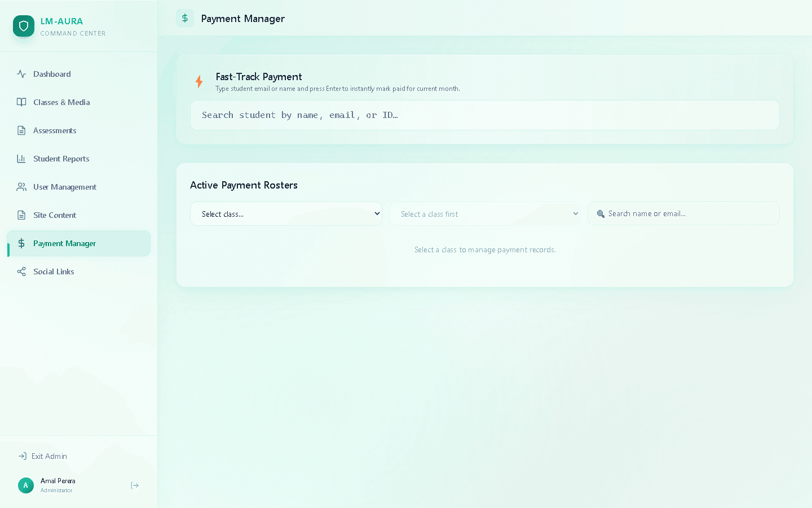Click the Fast-Track Payment heading
Viewport: 812px width, 508px height.
click(x=259, y=77)
